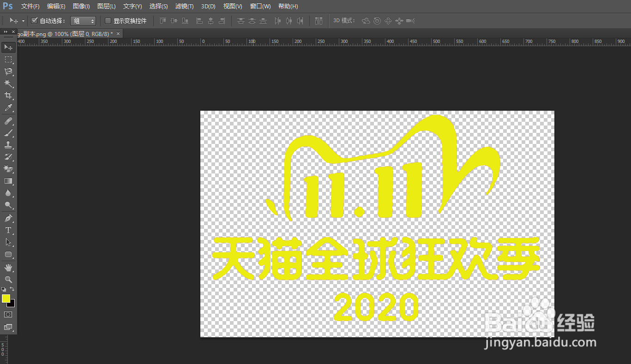
Task: Distribute right edges button
Action: pyautogui.click(x=300, y=21)
